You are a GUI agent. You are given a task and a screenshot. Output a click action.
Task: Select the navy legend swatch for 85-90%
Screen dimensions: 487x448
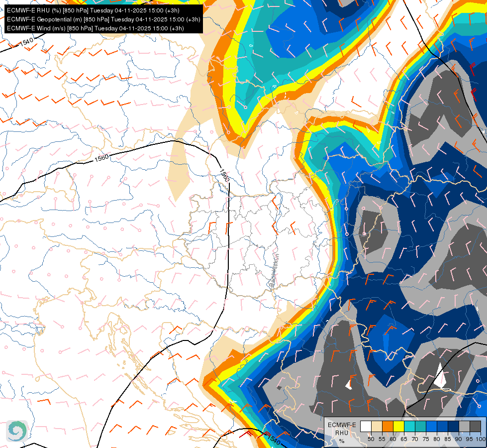pos(454,427)
